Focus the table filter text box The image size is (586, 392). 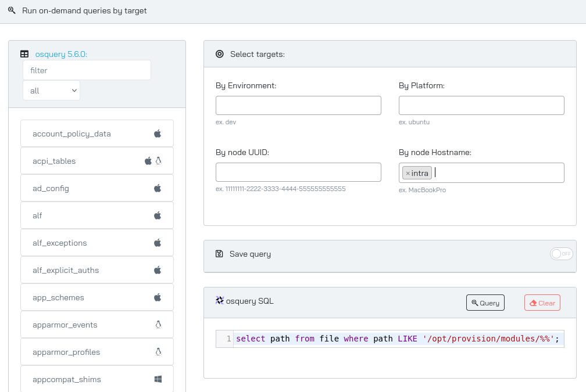point(87,70)
